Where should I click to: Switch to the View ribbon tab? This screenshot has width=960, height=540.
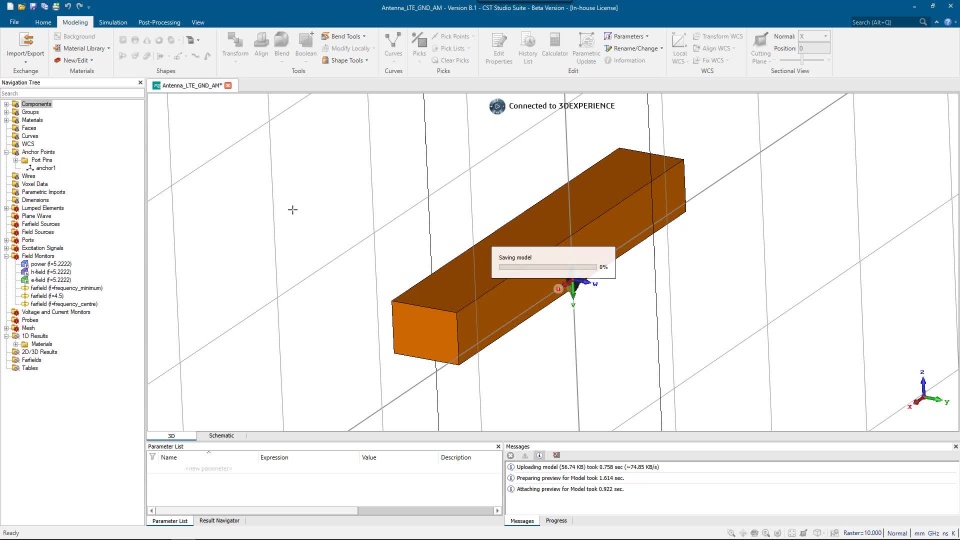[x=198, y=22]
